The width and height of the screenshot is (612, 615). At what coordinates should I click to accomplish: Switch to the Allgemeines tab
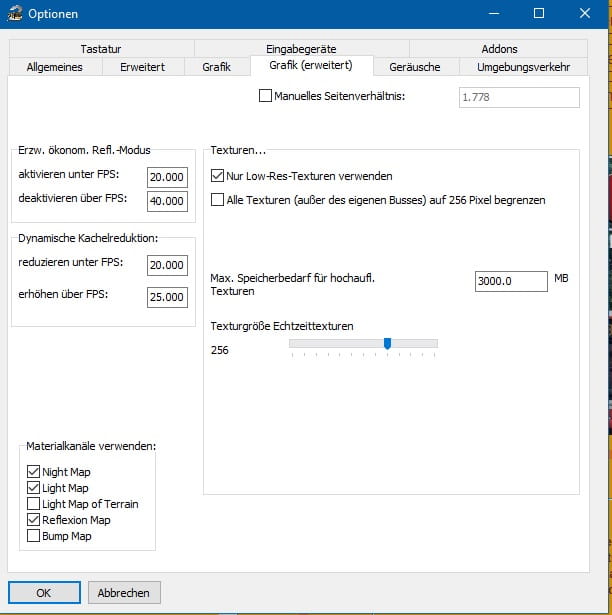tap(55, 67)
